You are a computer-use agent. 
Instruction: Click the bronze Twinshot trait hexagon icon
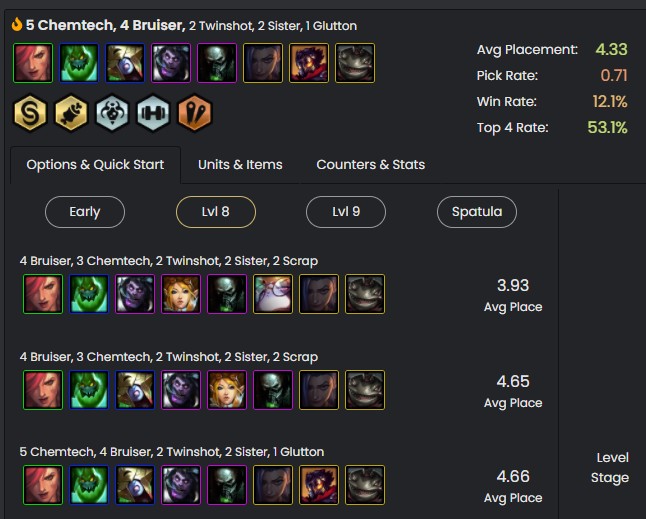194,113
